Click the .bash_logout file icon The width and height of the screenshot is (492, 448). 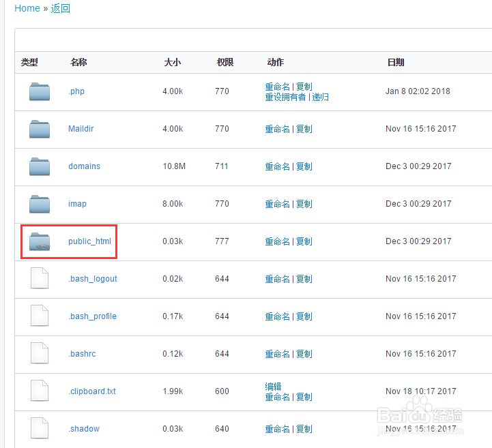(40, 278)
